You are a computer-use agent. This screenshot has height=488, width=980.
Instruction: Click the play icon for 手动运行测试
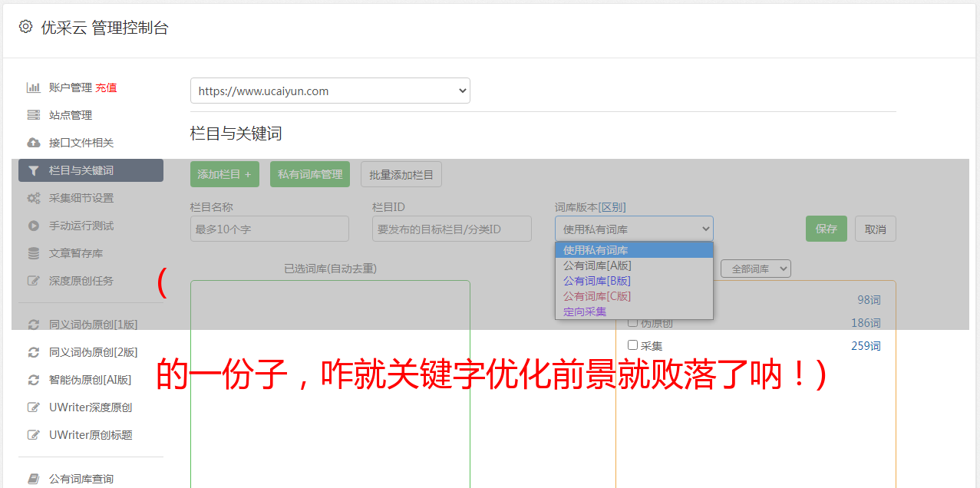coord(33,226)
